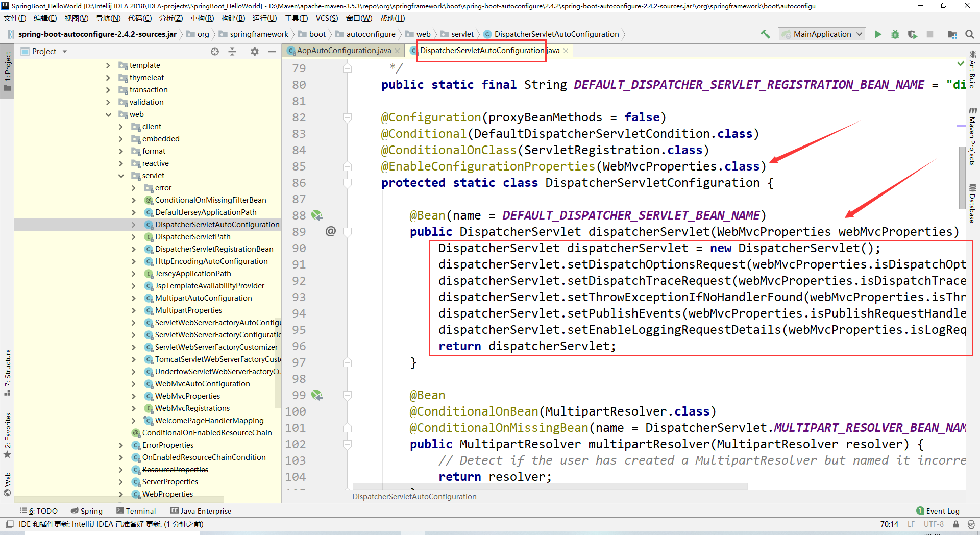Click the bean gutter icon on line 88
The width and height of the screenshot is (980, 535).
click(x=317, y=215)
